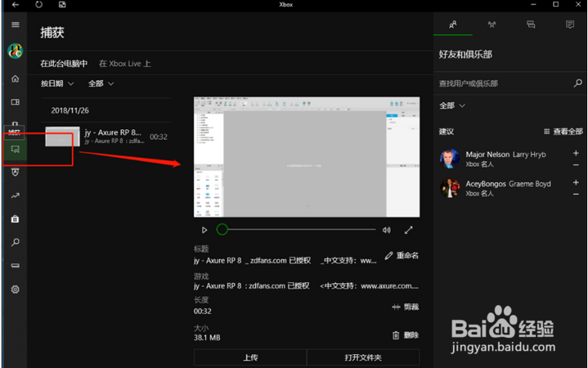The image size is (588, 368).
Task: Go back with the title bar arrow
Action: [x=16, y=5]
